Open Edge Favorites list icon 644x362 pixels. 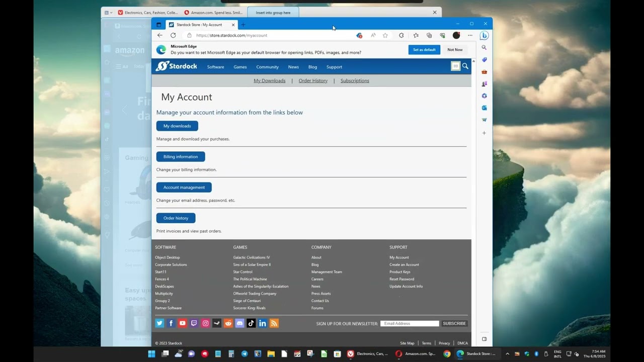[x=416, y=35]
